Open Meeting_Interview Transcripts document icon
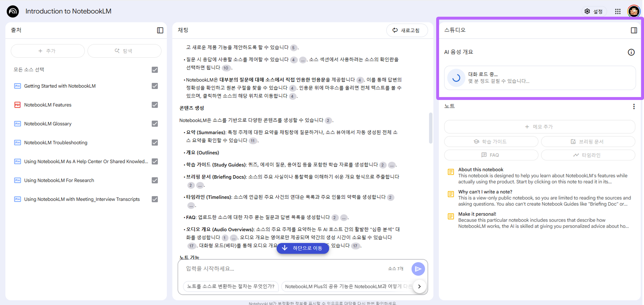644x305 pixels. tap(17, 199)
